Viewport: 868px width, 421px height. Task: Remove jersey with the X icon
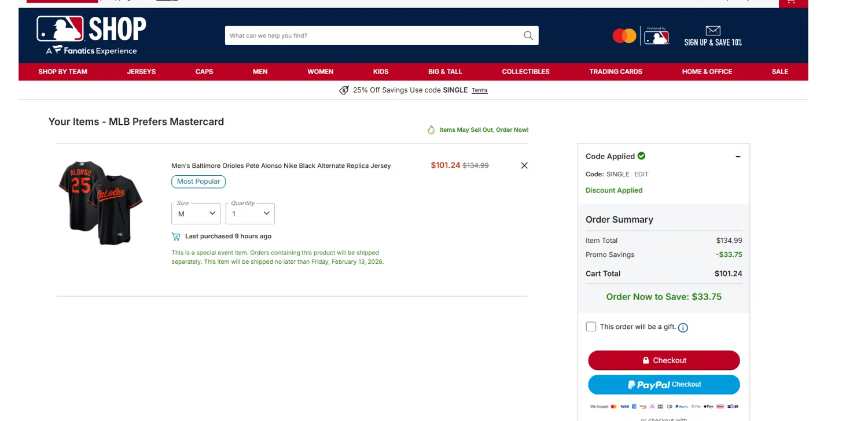(524, 165)
